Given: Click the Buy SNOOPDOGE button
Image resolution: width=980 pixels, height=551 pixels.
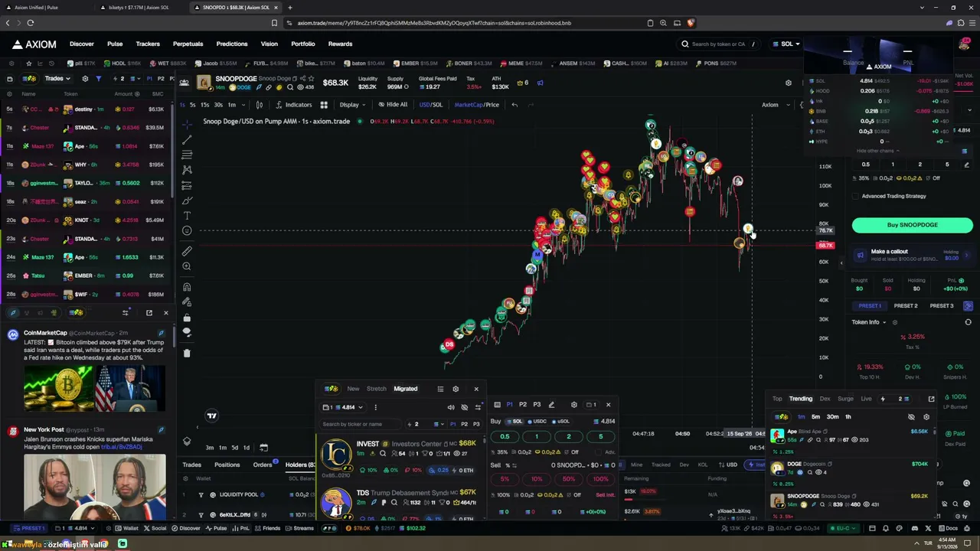Looking at the screenshot, I should 913,225.
